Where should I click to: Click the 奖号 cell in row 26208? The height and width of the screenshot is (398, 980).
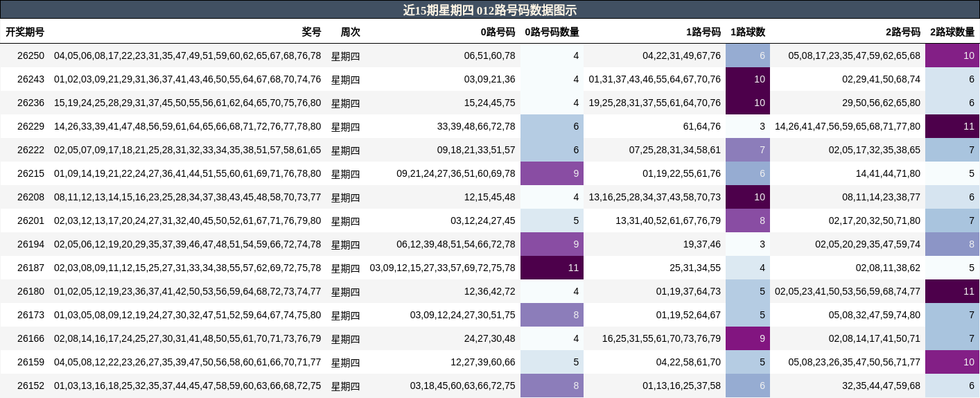coord(188,197)
